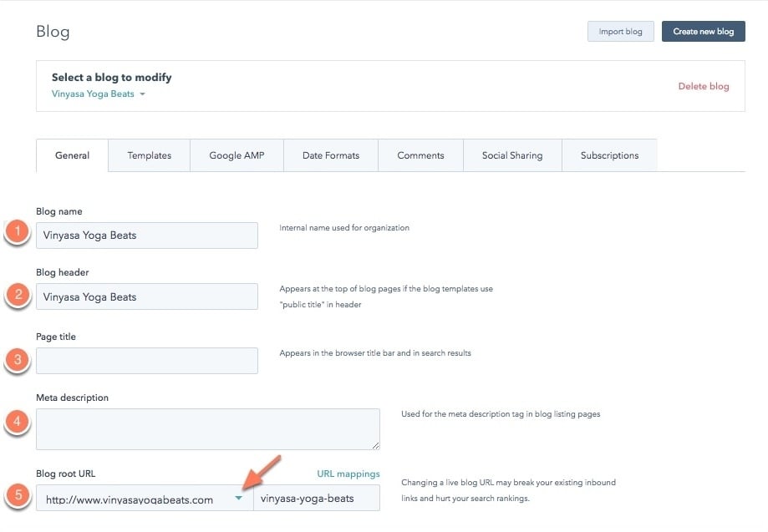Click Delete blog
Viewport: 768px width, 532px height.
pyautogui.click(x=704, y=86)
